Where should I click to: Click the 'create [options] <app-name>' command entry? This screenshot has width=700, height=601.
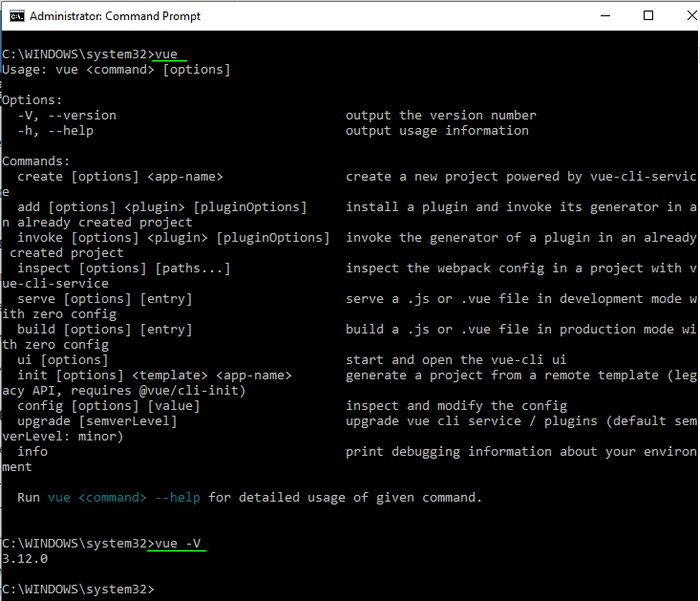(120, 177)
